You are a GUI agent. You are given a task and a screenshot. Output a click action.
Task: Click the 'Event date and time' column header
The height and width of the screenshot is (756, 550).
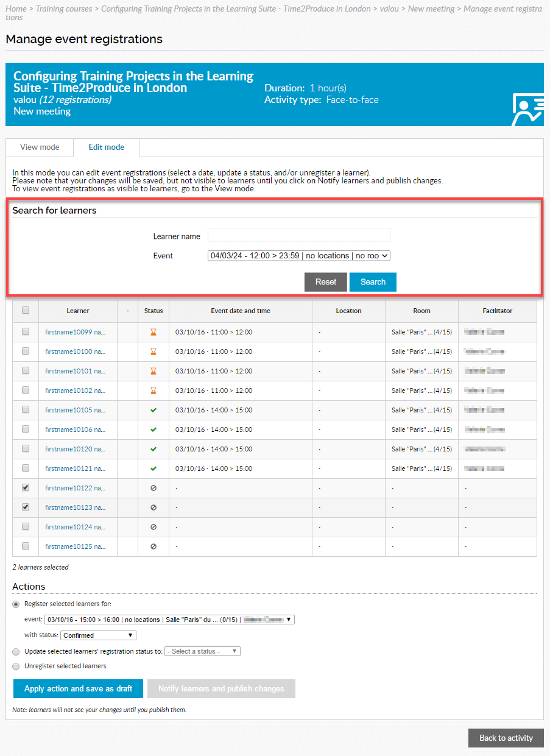coord(241,311)
